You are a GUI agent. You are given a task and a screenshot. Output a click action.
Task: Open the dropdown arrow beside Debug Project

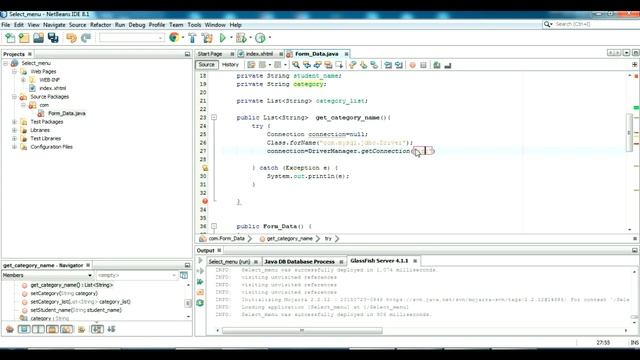250,38
